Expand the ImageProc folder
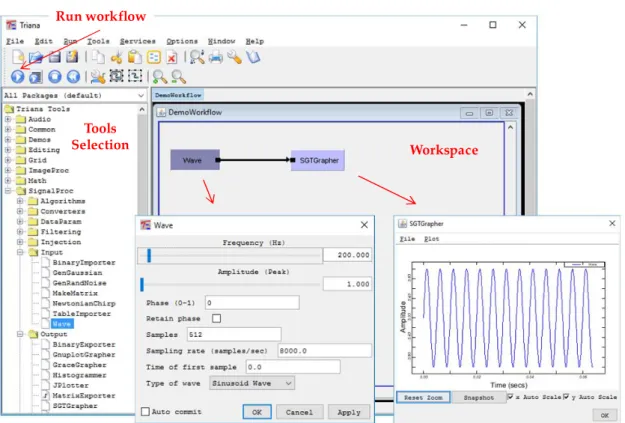This screenshot has width=625, height=423. pyautogui.click(x=8, y=170)
